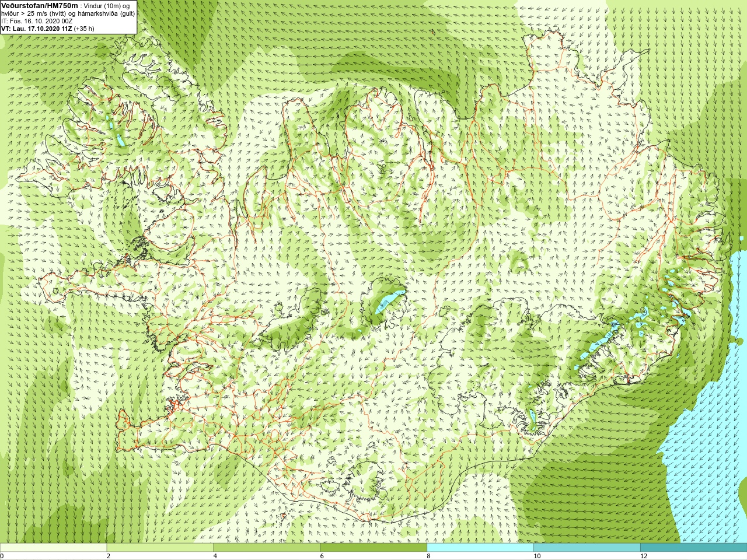
Task: Select the 0–2 m/s pale yellow scale swatch
Action: 54,548
